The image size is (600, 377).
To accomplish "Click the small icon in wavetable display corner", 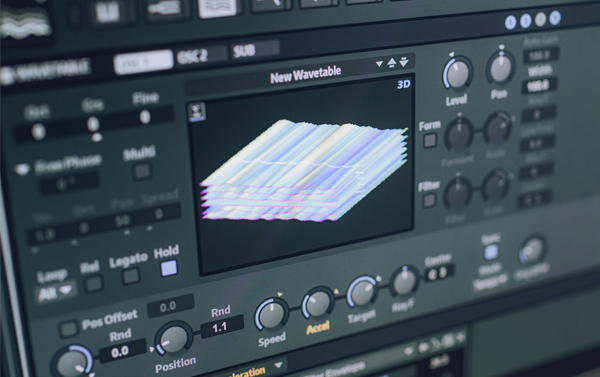I will point(197,112).
